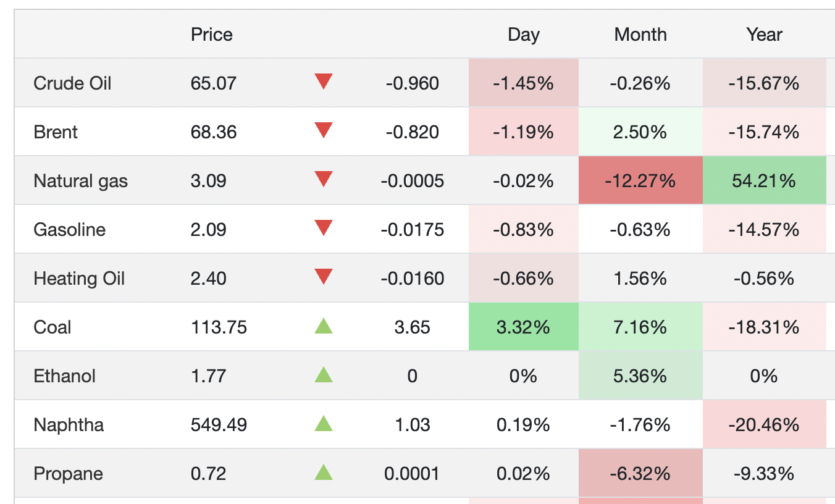Viewport: 835px width, 504px height.
Task: Click the -0.0175 change value
Action: (x=412, y=229)
